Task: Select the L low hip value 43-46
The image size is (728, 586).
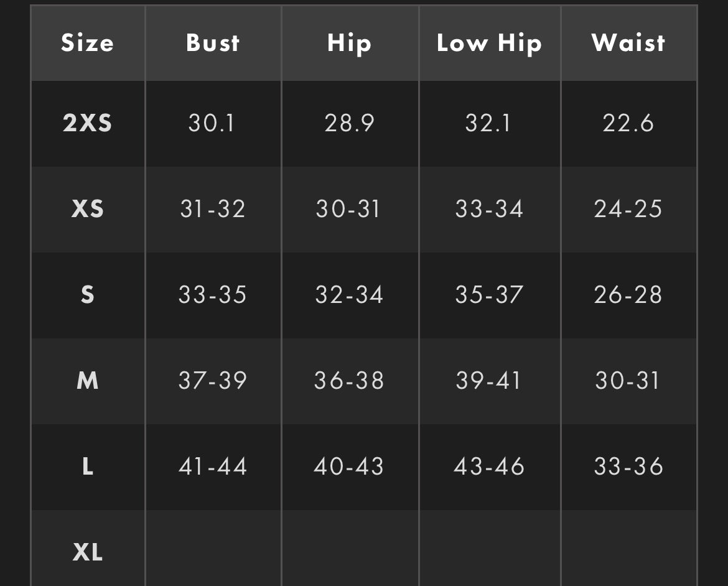Action: pos(489,466)
